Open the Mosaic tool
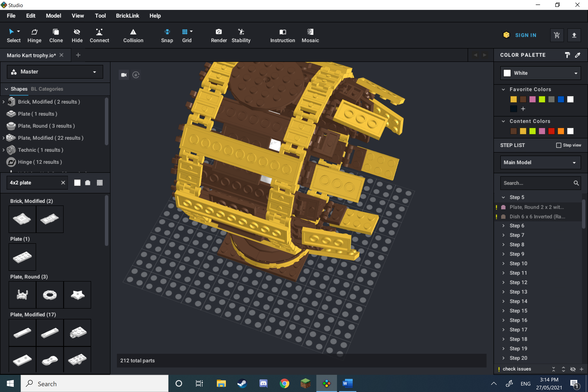Screen dimensions: 588x392 tap(310, 35)
